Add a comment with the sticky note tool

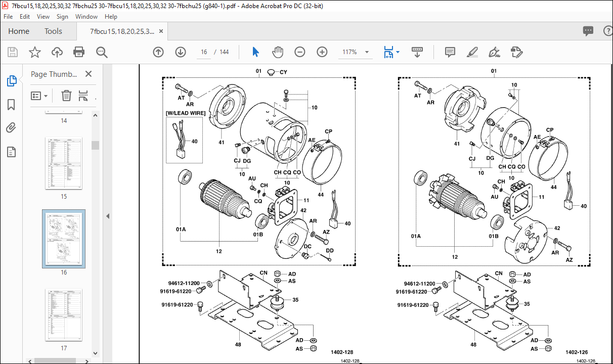pos(450,52)
